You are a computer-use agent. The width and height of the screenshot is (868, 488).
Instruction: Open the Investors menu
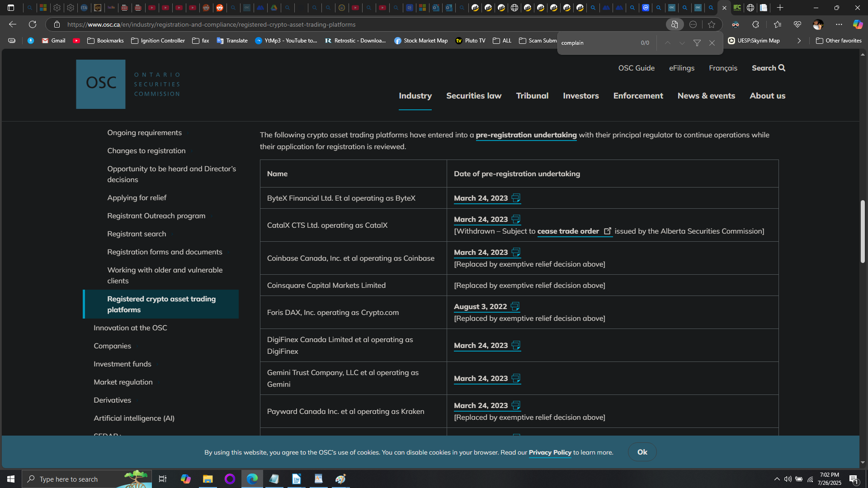click(x=581, y=96)
